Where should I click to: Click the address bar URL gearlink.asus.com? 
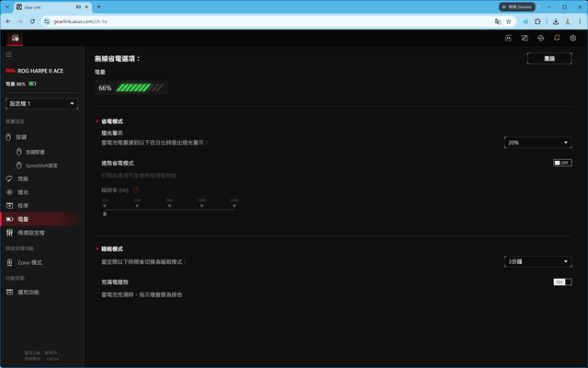[x=80, y=21]
